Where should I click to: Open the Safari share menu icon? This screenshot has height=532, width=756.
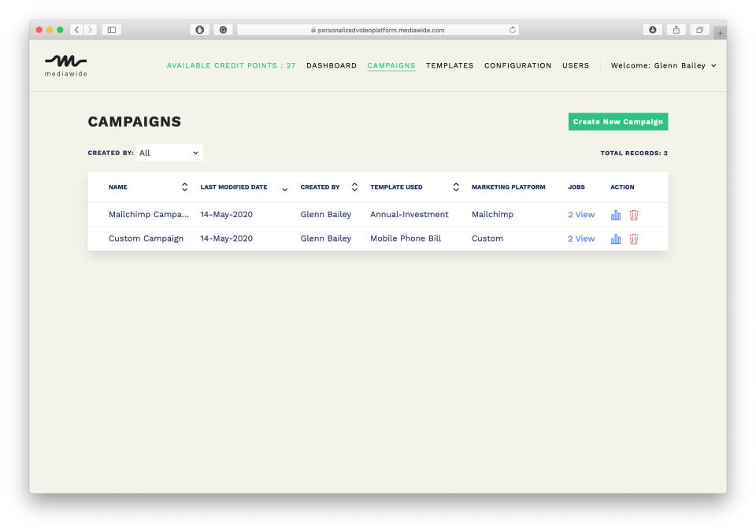(x=676, y=29)
